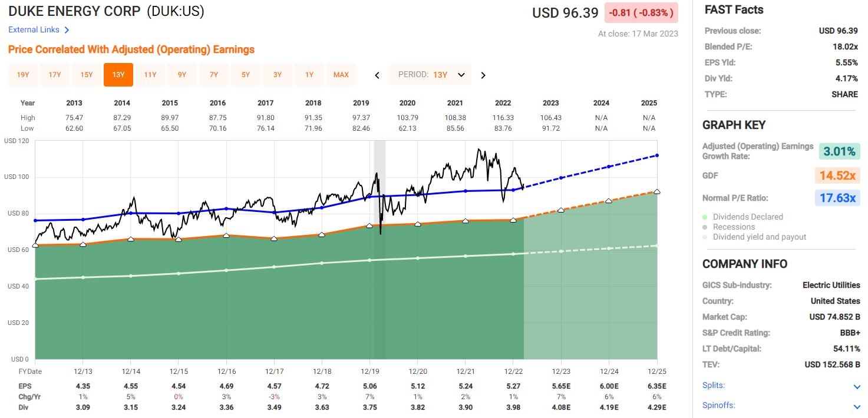The width and height of the screenshot is (868, 418).
Task: Expand the Spinoffs section
Action: (x=857, y=407)
